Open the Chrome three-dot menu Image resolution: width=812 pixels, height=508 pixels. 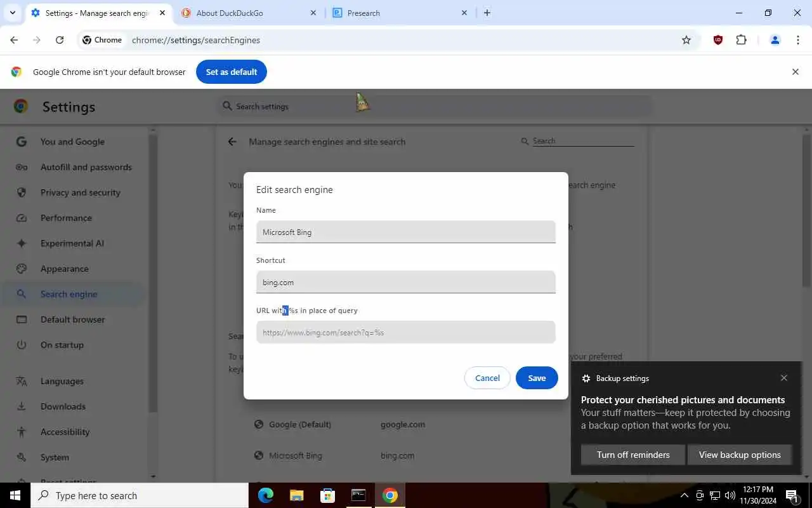click(x=798, y=40)
